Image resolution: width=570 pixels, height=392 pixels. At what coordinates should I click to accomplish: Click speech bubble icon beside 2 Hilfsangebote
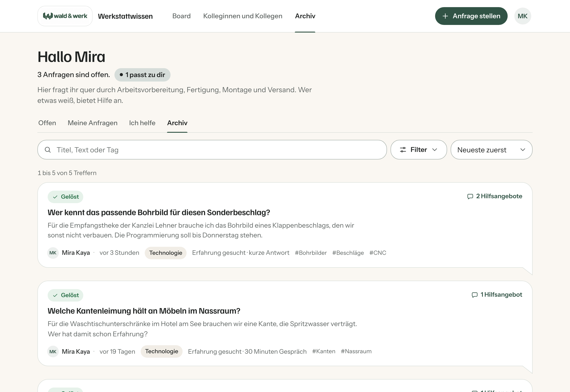tap(470, 196)
